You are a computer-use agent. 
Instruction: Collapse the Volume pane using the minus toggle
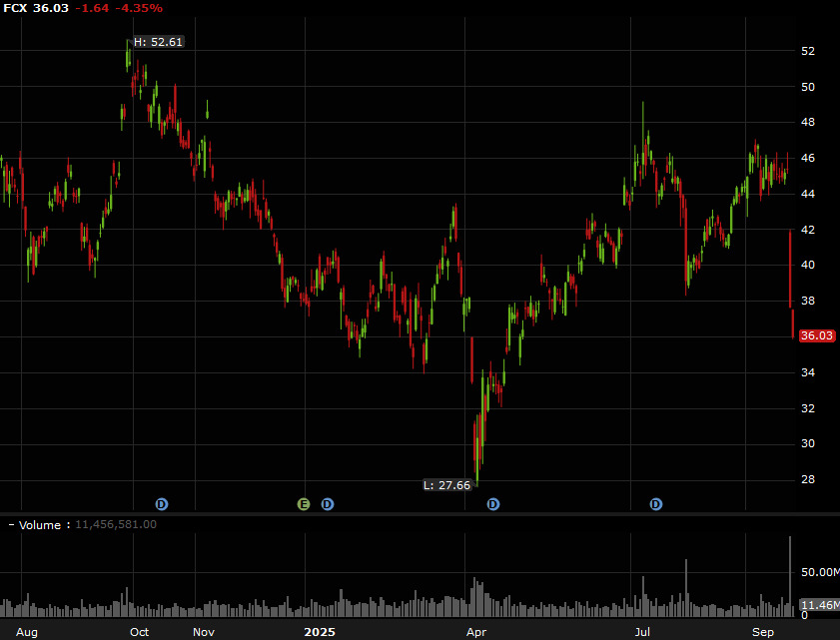[x=10, y=524]
